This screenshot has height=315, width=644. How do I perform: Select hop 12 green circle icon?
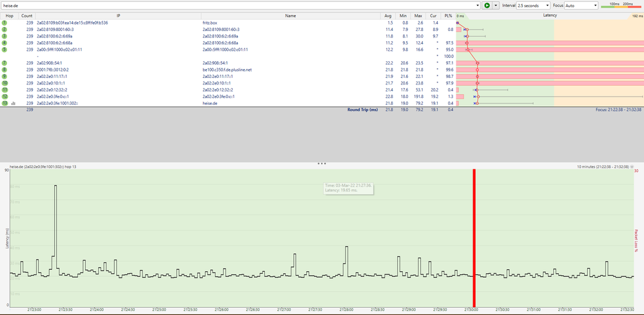[x=5, y=97]
